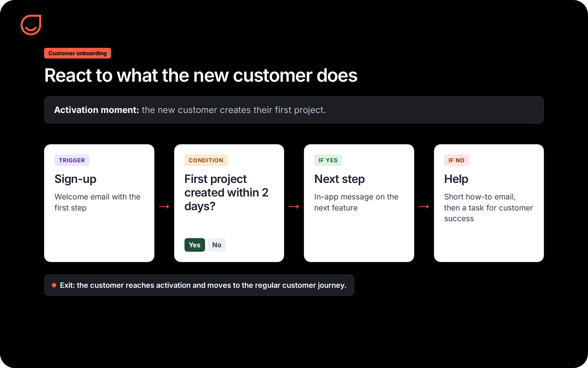Select the Customer onboarding tag
Image resolution: width=588 pixels, height=368 pixels.
coord(78,53)
